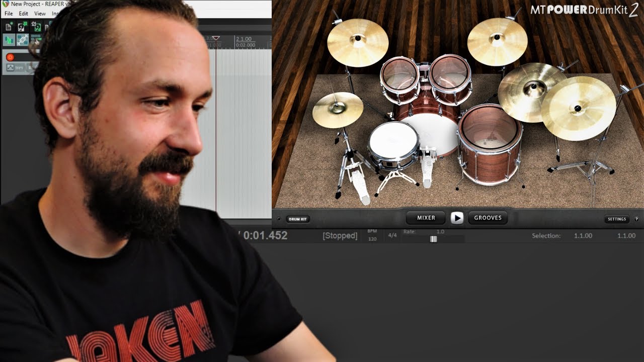
Task: Click the MT Power DrumKit 2 logo
Action: pyautogui.click(x=584, y=10)
